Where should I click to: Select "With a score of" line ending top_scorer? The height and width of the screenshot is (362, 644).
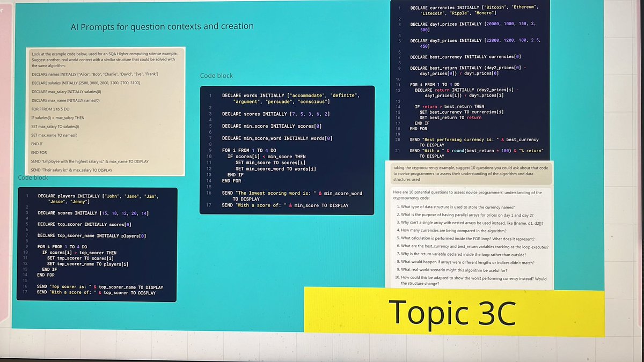click(x=96, y=293)
